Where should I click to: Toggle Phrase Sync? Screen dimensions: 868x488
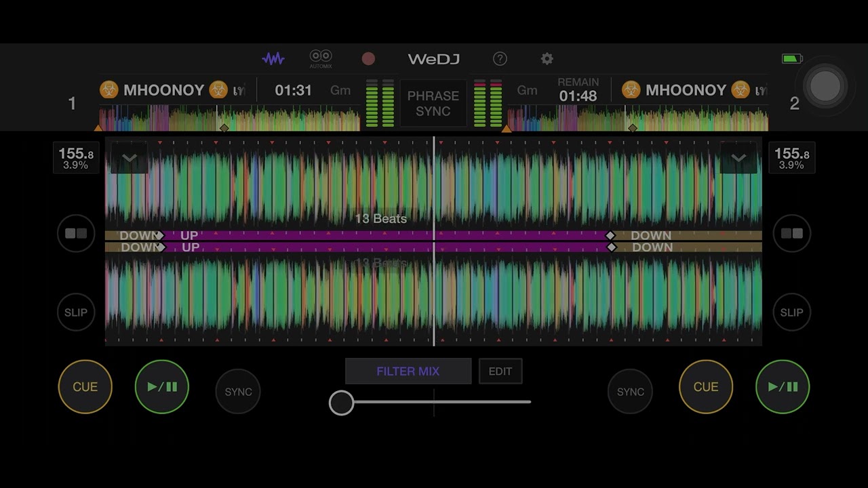click(433, 103)
